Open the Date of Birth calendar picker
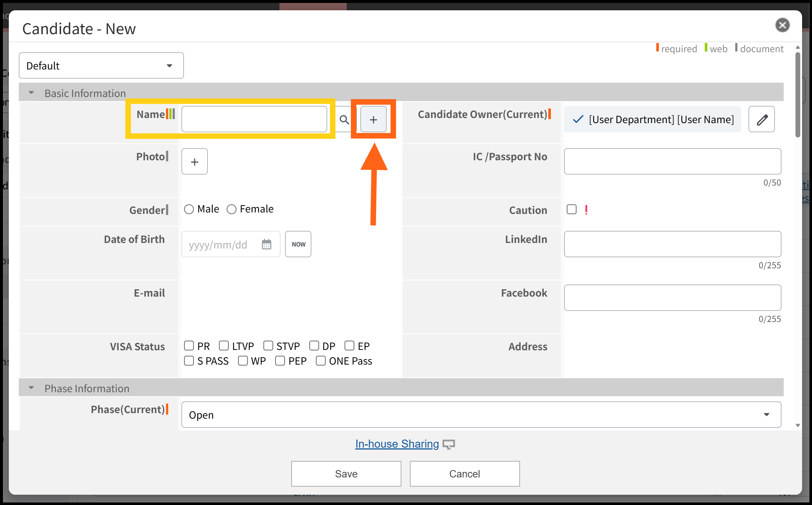 tap(266, 244)
